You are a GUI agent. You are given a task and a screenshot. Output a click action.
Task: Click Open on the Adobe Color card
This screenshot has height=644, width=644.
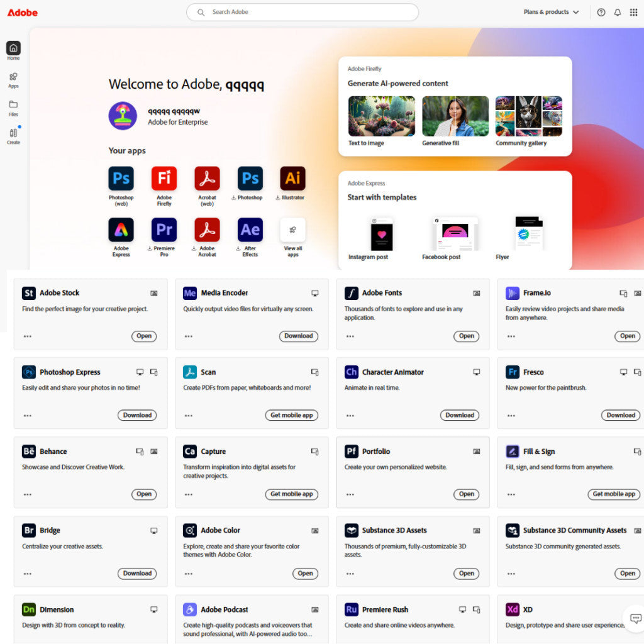point(305,574)
